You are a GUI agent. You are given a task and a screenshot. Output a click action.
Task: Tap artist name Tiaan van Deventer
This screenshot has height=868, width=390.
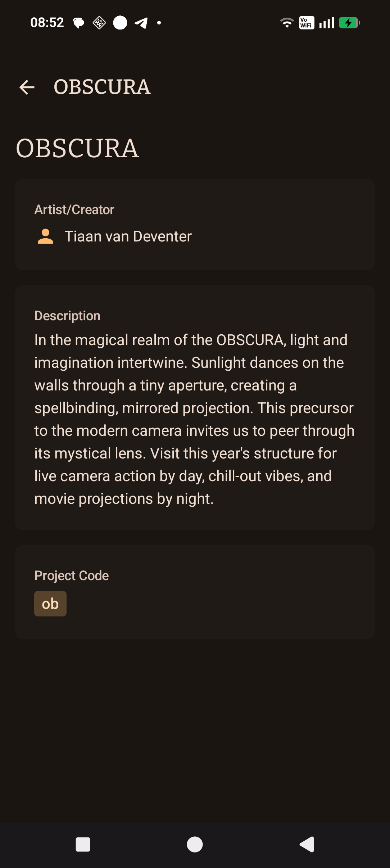point(128,236)
